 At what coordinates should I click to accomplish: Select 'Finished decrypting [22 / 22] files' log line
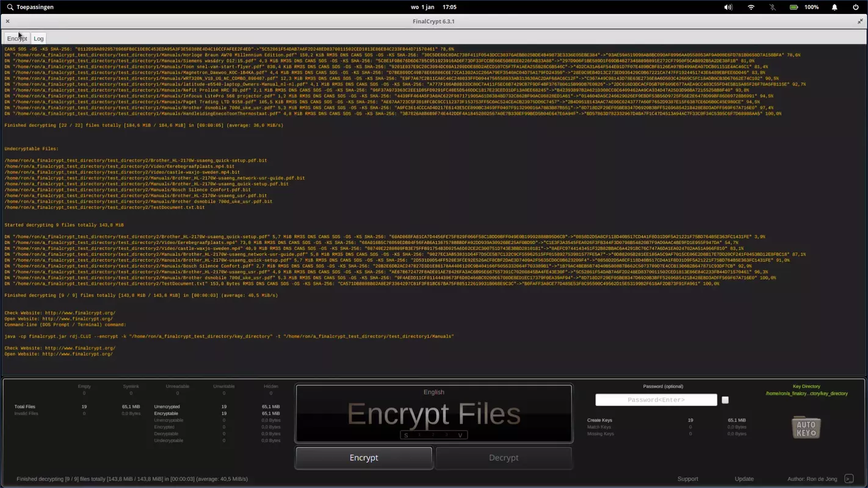pyautogui.click(x=143, y=126)
